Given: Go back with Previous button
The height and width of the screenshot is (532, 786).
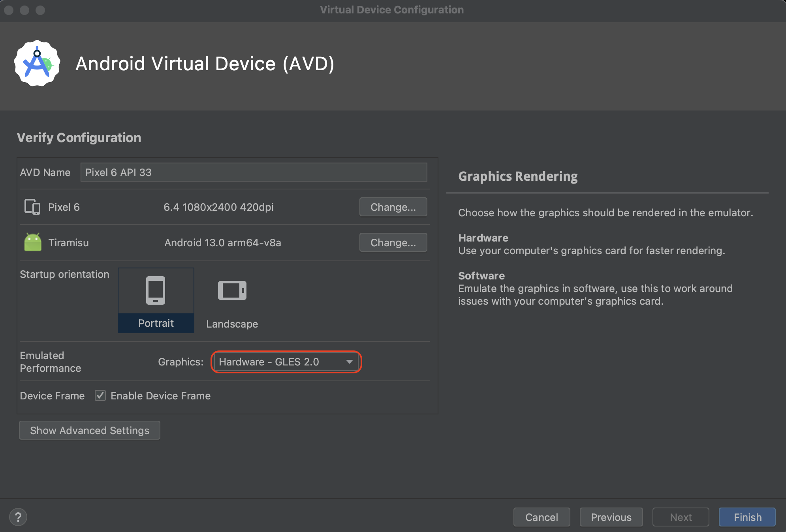Looking at the screenshot, I should click(611, 517).
